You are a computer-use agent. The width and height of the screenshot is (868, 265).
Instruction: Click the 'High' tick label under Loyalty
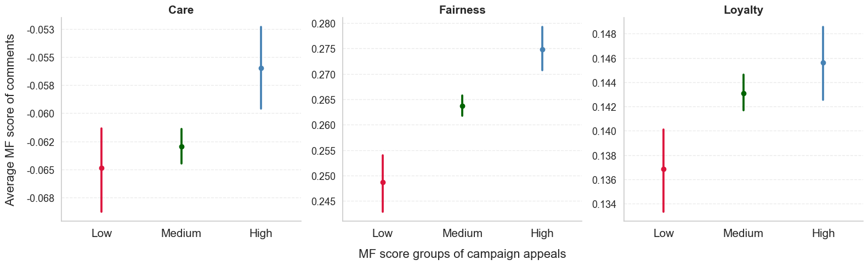point(823,233)
